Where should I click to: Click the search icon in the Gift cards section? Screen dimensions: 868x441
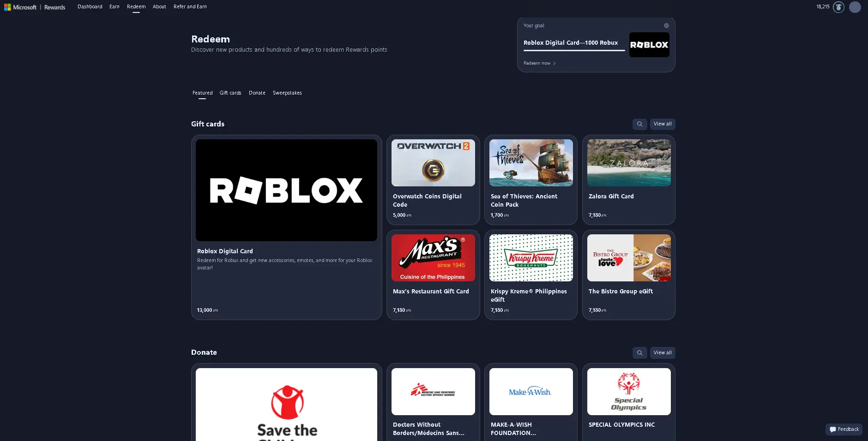click(639, 124)
